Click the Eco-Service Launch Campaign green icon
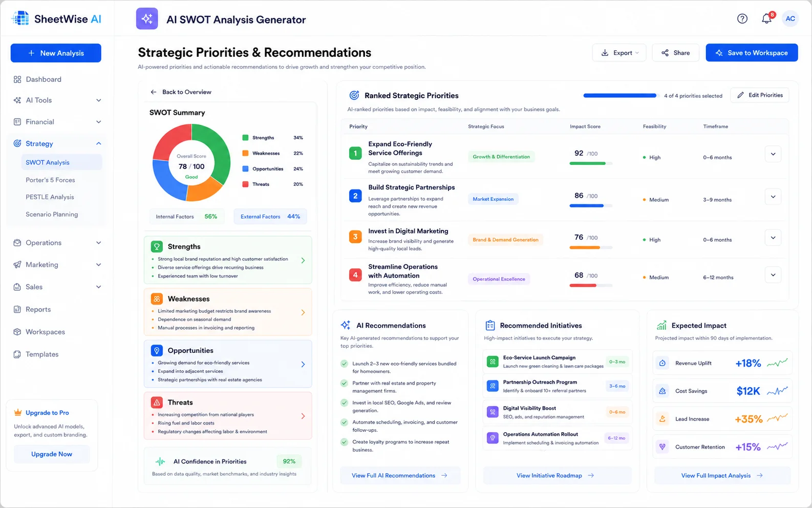 click(x=493, y=362)
